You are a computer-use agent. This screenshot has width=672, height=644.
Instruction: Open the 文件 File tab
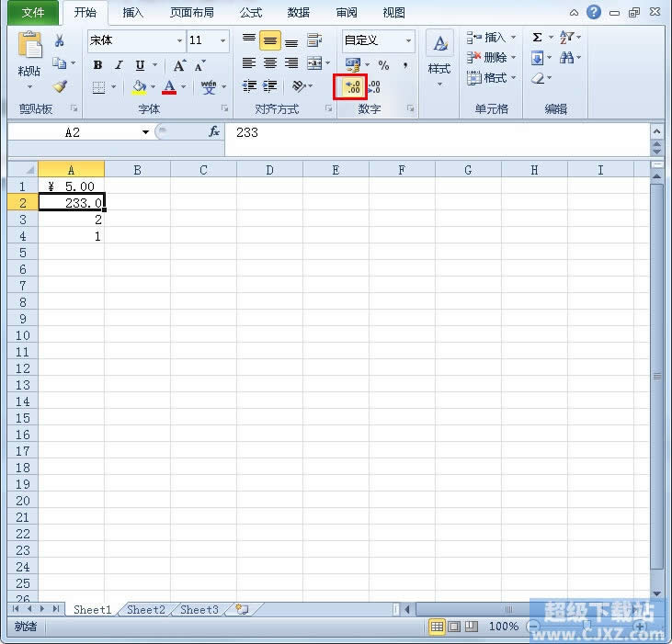[x=33, y=13]
